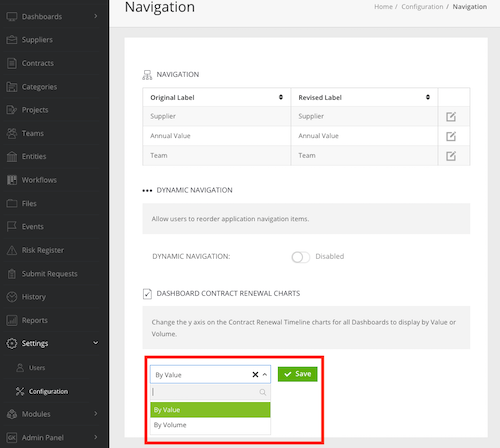Viewport: 500px width, 448px height.
Task: Save the chart axis setting
Action: [x=297, y=374]
